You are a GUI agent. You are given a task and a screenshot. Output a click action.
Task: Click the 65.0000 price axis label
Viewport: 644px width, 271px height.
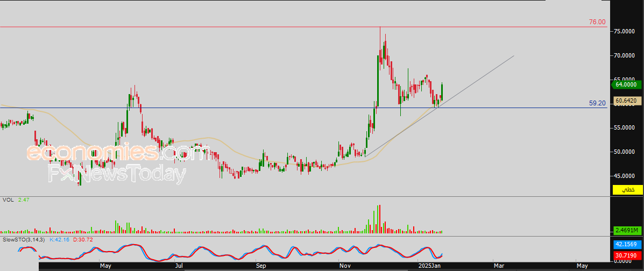624,78
